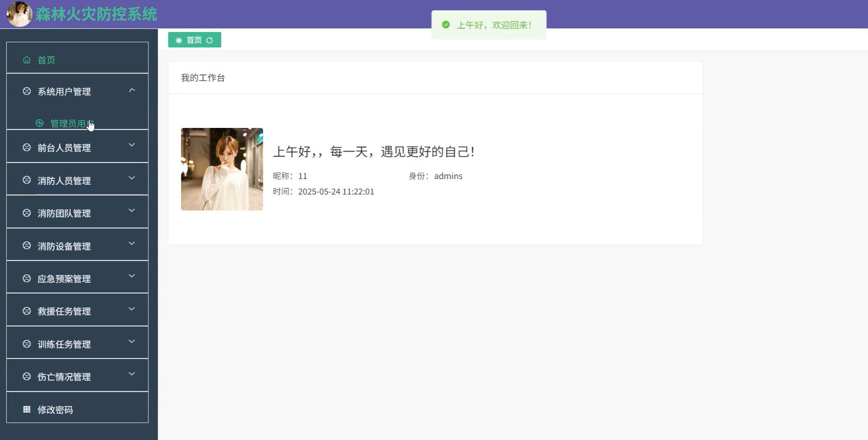The image size is (868, 440).
Task: Select the 消防设备管理 menu label
Action: pos(64,247)
